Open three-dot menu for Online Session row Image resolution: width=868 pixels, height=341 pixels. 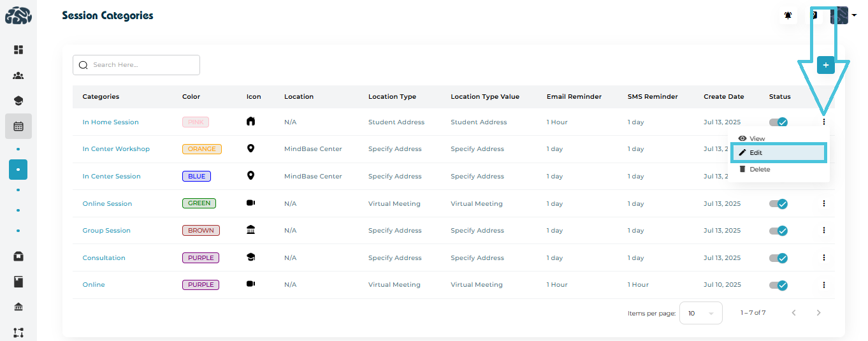[823, 203]
